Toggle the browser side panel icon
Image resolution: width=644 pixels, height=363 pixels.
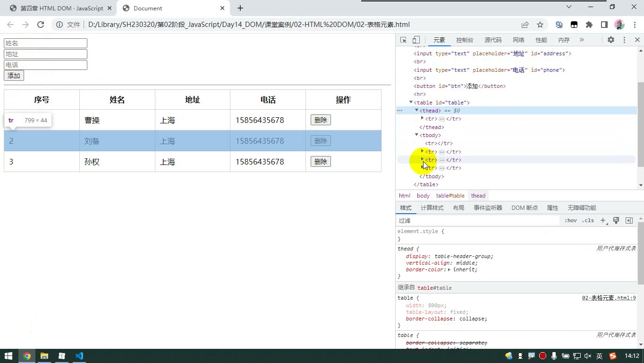coord(604,25)
